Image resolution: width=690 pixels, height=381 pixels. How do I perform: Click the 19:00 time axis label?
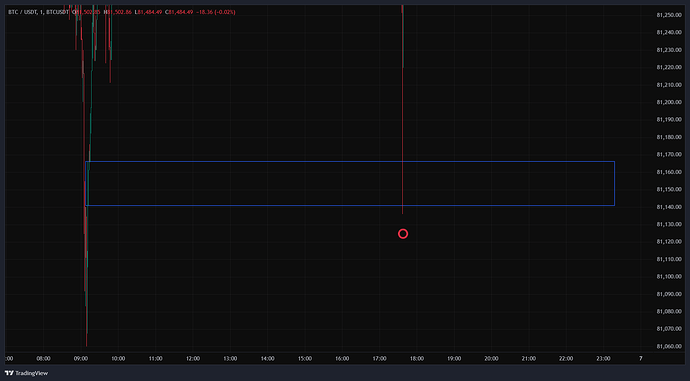(x=454, y=359)
